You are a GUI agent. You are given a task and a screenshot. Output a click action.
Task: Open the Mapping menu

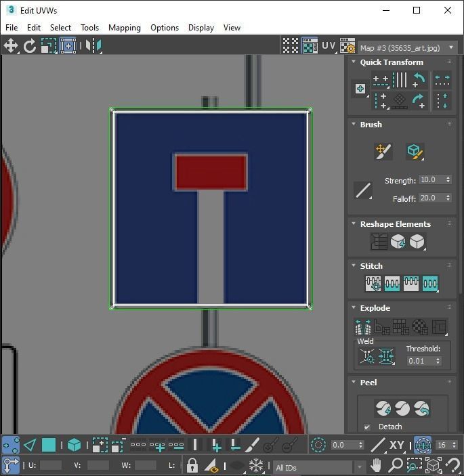click(125, 28)
